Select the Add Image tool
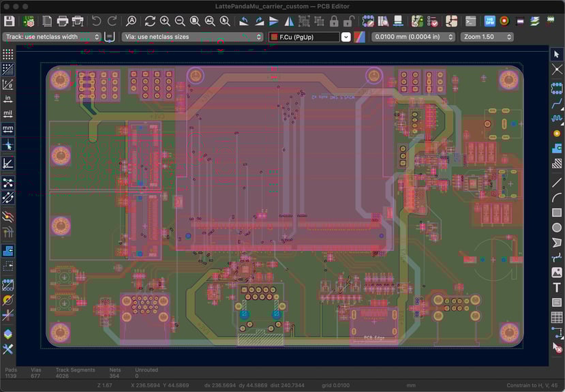This screenshot has height=392, width=565. tap(557, 272)
